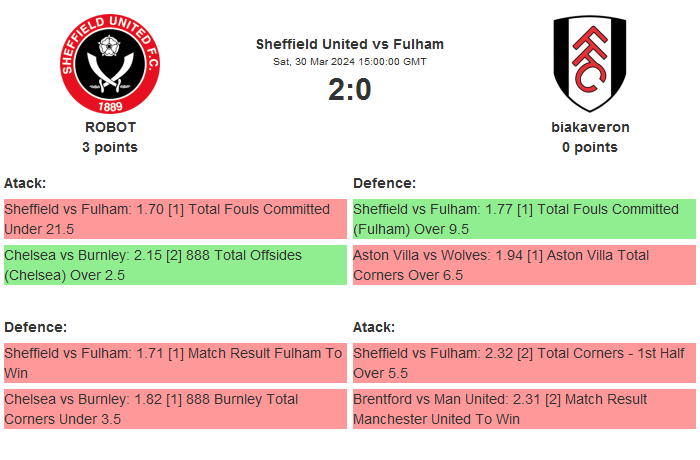Click the biakaveron player name

point(590,127)
